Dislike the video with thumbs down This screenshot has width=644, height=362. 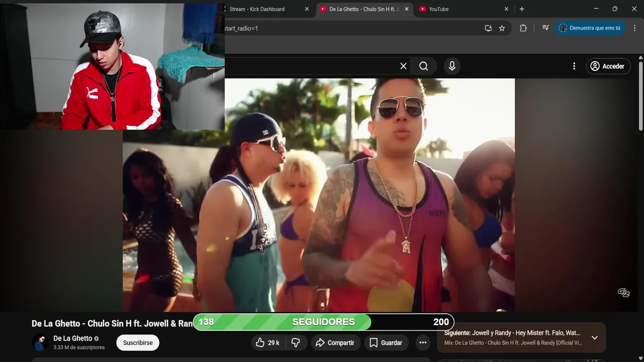[296, 342]
